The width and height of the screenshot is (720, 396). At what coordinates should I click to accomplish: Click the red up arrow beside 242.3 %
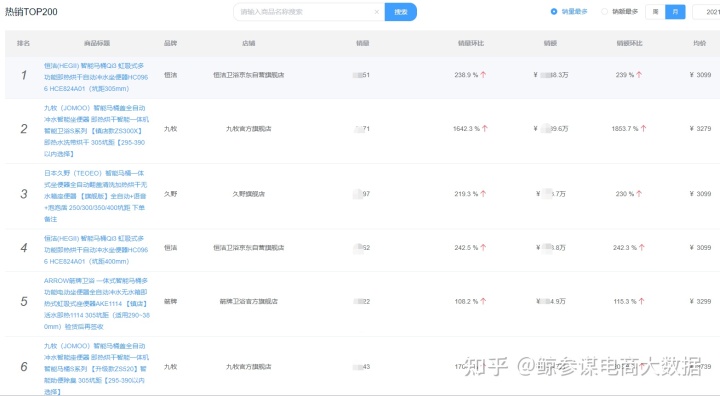click(x=641, y=248)
